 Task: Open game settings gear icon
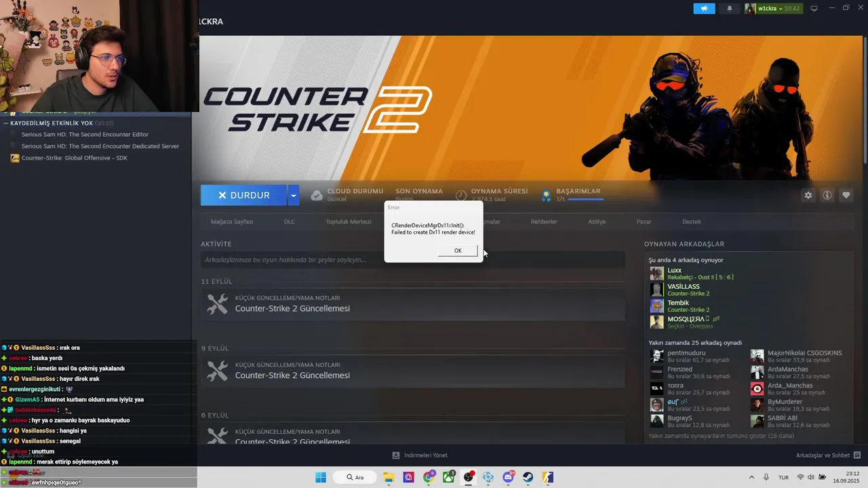pos(808,195)
